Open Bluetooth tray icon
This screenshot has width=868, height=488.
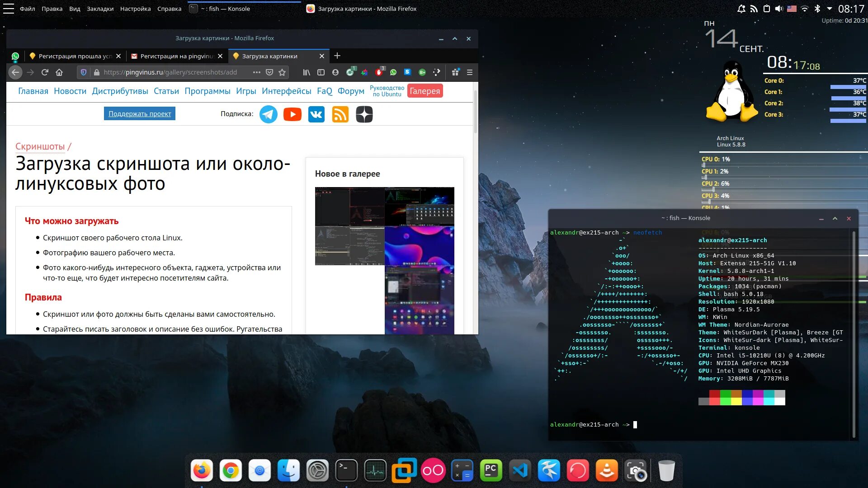coord(817,9)
